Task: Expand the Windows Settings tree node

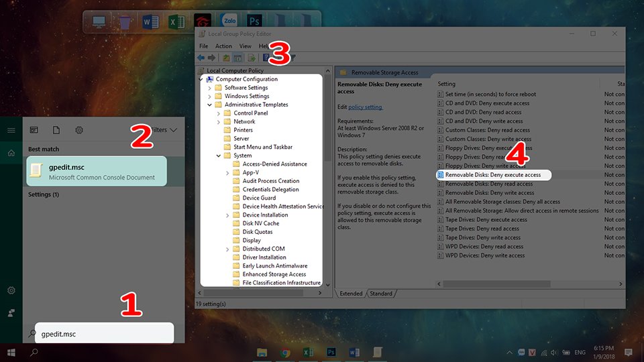Action: point(209,96)
